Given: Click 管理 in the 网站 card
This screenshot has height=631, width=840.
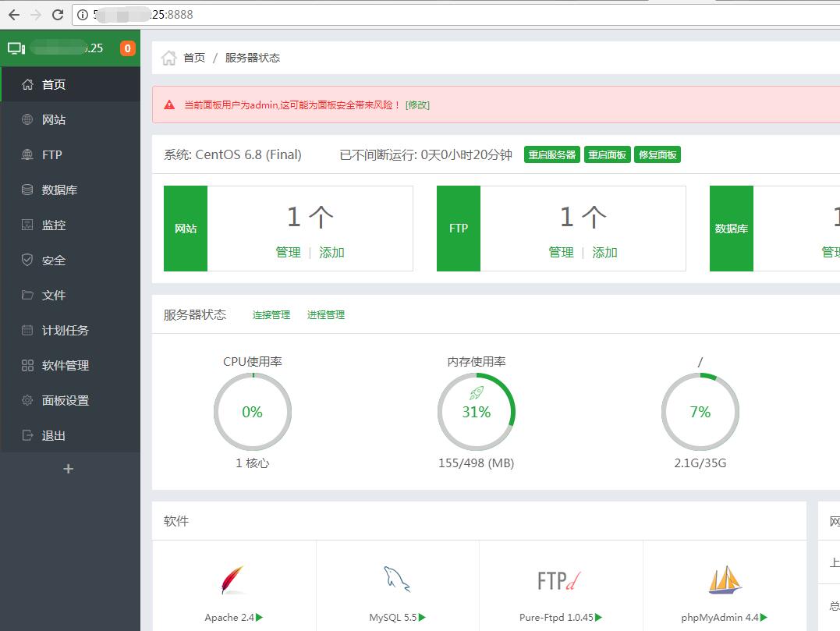Looking at the screenshot, I should pyautogui.click(x=289, y=252).
